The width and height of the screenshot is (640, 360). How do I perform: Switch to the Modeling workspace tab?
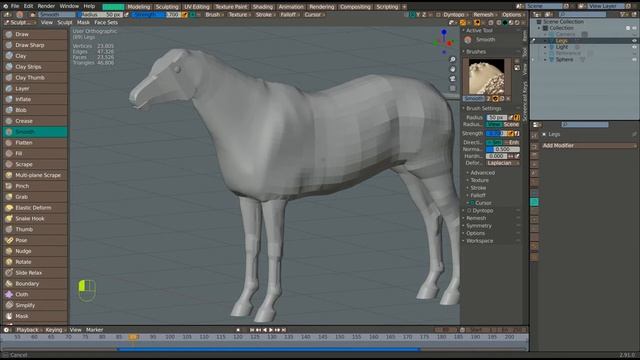[x=139, y=7]
